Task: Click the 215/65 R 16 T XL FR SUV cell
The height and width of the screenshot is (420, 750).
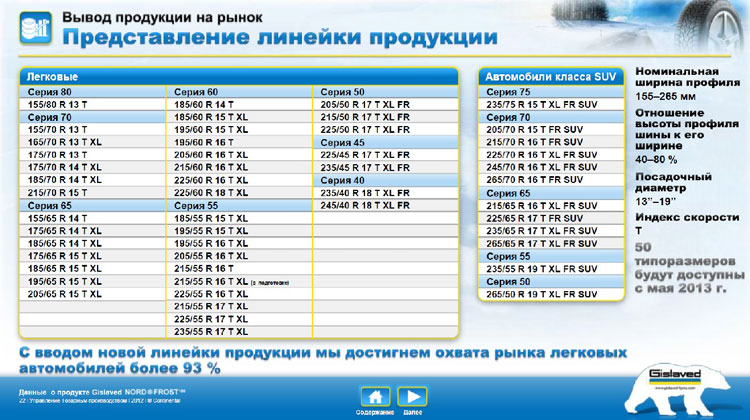Action: 551,206
